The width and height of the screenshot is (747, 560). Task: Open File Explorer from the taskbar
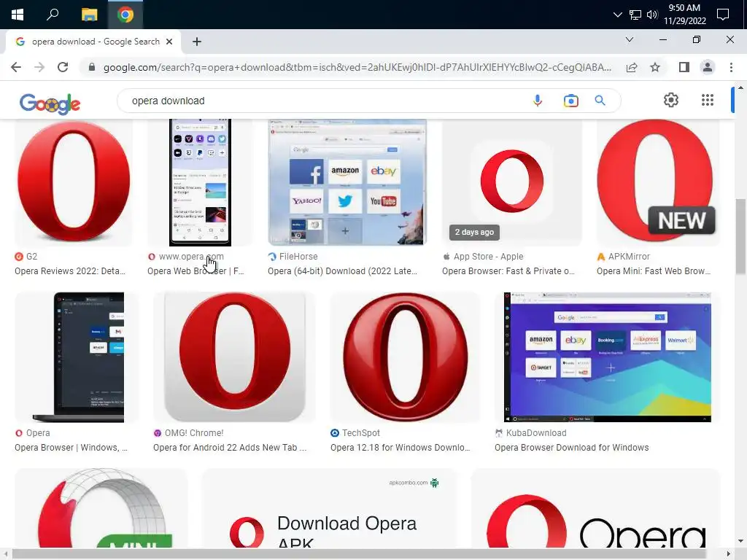click(89, 15)
